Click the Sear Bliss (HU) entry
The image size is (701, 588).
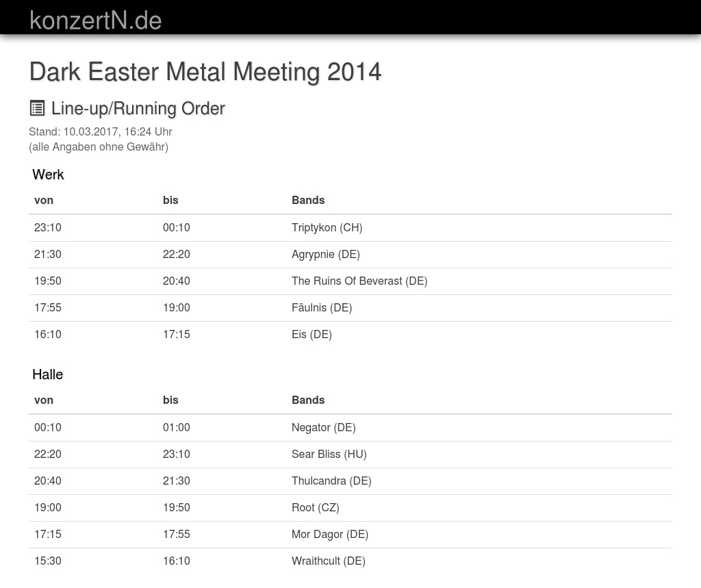click(x=329, y=455)
